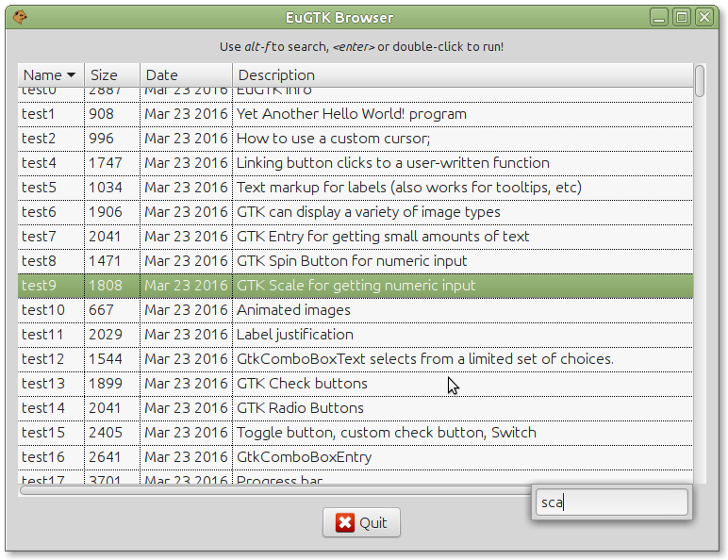This screenshot has width=728, height=560.
Task: Click the search field containing 'sca'
Action: tap(611, 502)
